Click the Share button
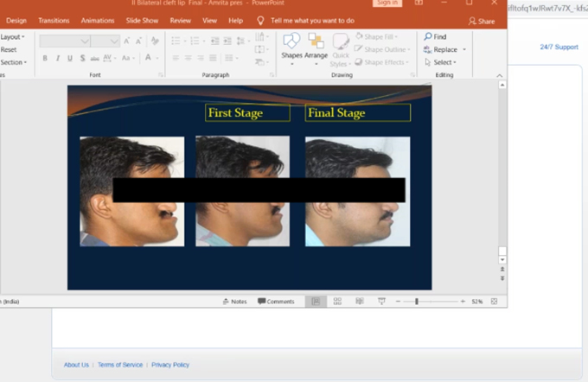The image size is (588, 382). [x=482, y=22]
